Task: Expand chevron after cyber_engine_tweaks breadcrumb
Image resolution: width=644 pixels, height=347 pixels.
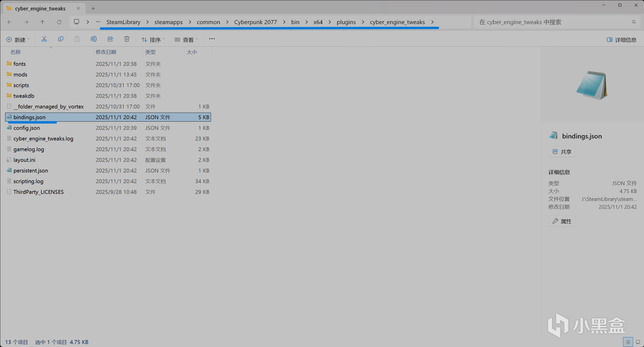Action: tap(432, 22)
